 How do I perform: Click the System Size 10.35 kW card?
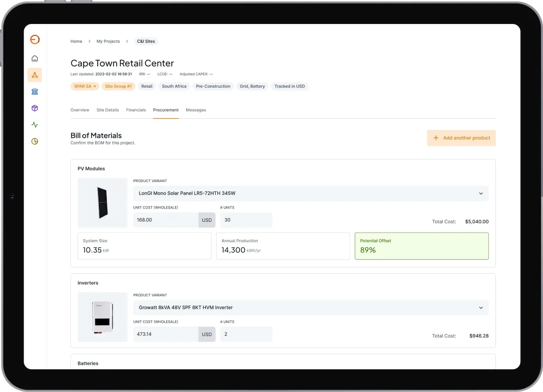click(x=144, y=246)
